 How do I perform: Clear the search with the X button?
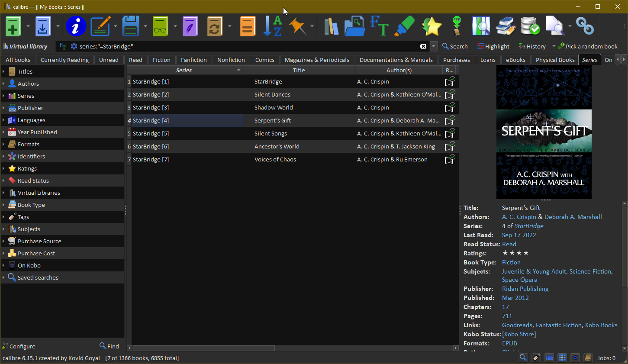423,46
